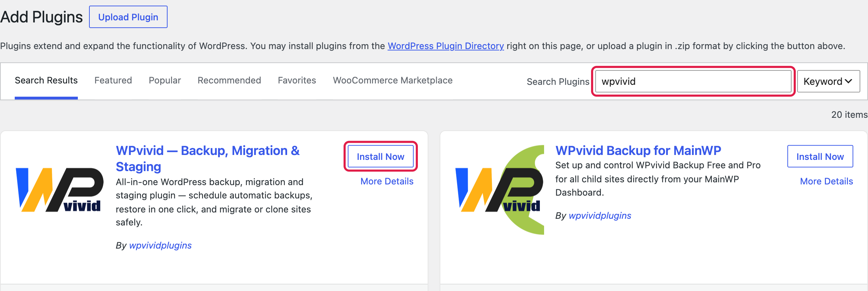The image size is (868, 291).
Task: Click the WPvivid Backup, Migration & Staging logo thumbnail
Action: tap(60, 190)
